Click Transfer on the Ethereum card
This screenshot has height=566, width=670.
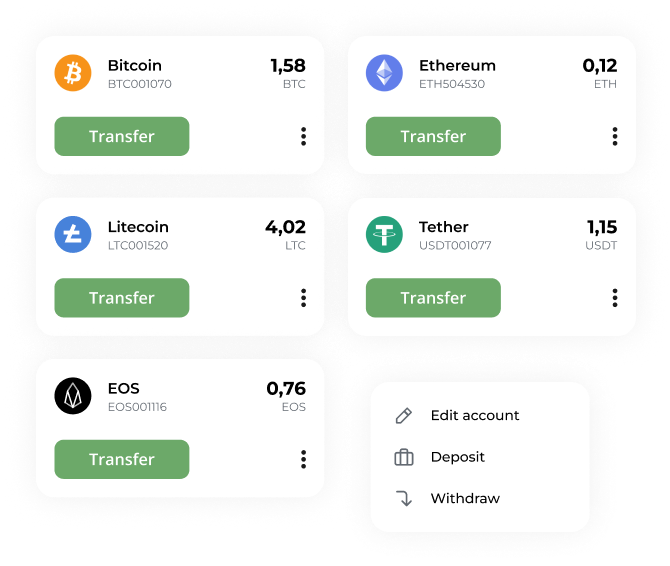click(x=433, y=136)
